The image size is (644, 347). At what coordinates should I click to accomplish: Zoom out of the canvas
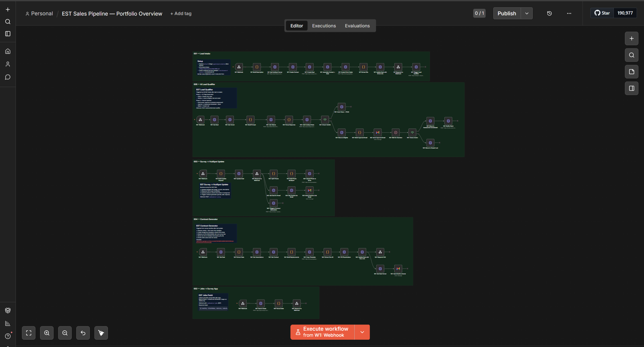[x=65, y=333]
